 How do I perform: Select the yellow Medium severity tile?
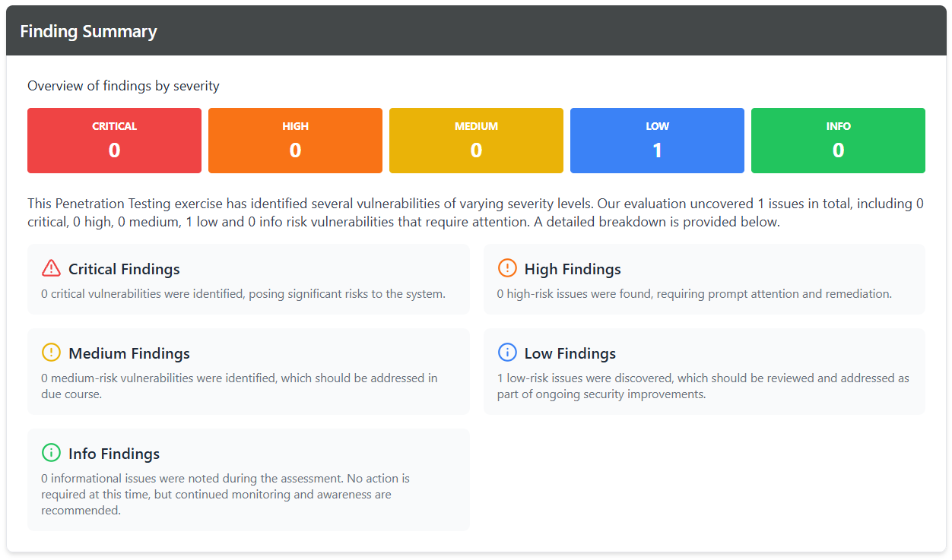point(476,141)
